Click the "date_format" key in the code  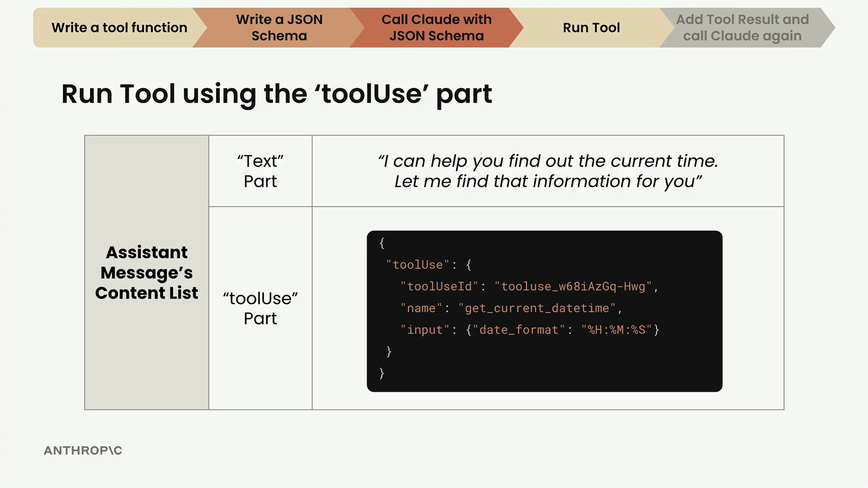click(519, 330)
